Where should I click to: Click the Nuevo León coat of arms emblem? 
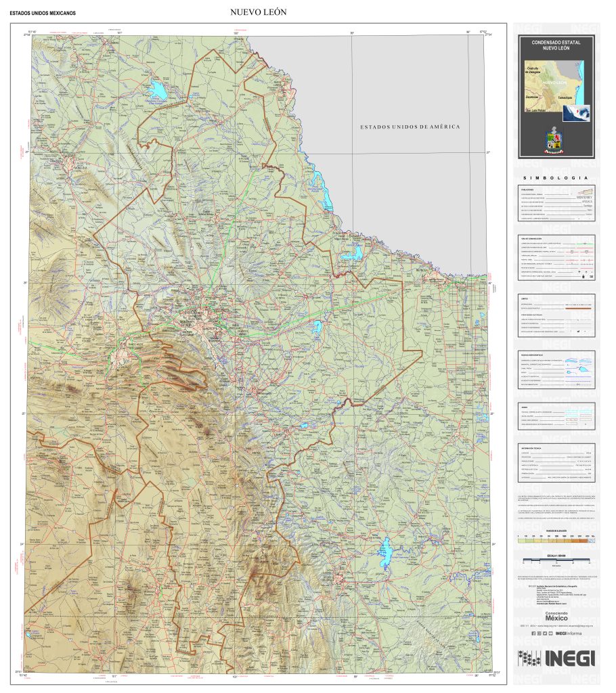point(554,141)
